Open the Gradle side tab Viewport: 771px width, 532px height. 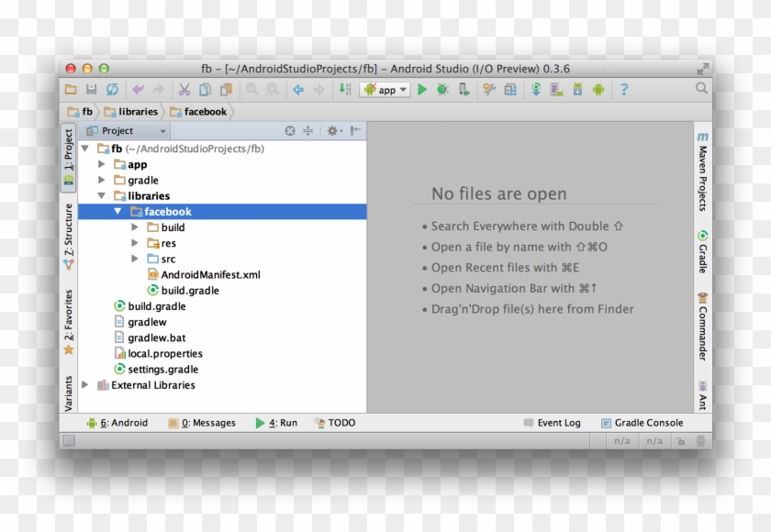tap(703, 251)
